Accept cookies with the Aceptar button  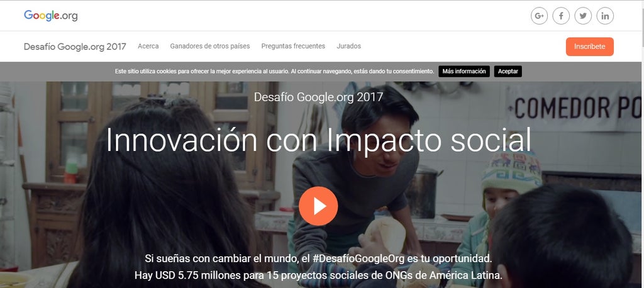click(x=508, y=71)
